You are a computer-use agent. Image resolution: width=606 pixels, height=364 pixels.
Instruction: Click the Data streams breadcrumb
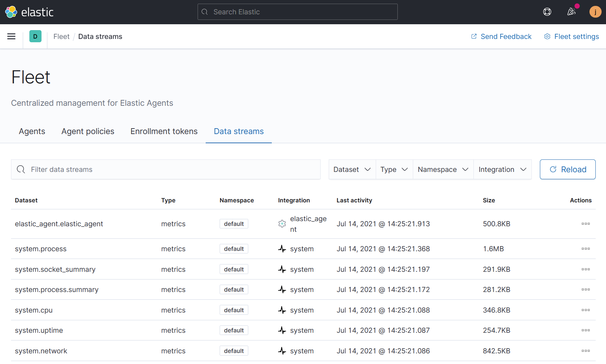pyautogui.click(x=100, y=36)
